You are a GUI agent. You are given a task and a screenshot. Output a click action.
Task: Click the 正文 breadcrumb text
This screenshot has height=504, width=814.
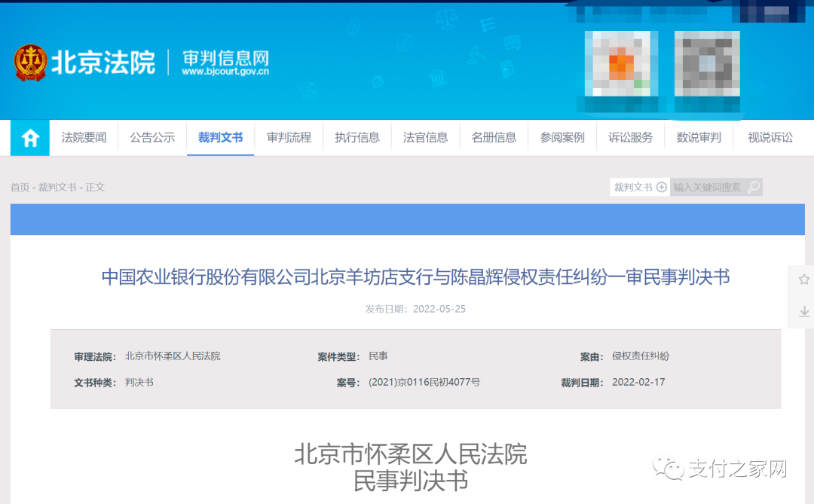coord(95,188)
